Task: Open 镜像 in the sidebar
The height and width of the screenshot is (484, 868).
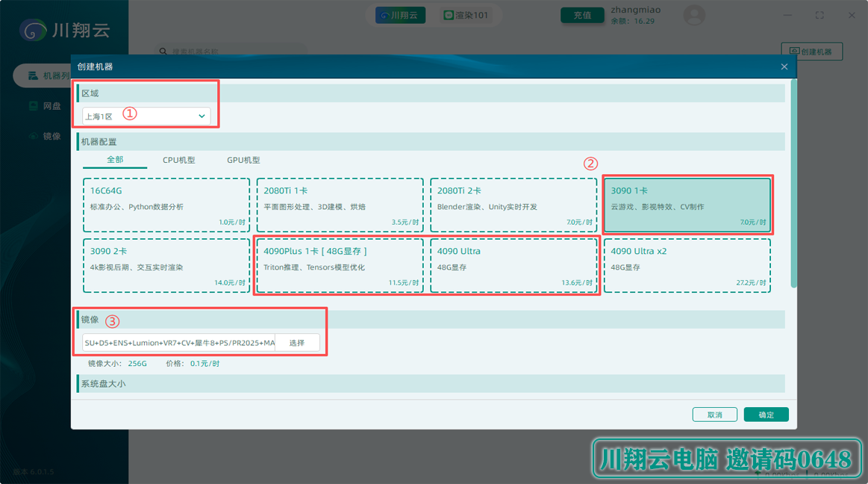Action: click(x=46, y=136)
